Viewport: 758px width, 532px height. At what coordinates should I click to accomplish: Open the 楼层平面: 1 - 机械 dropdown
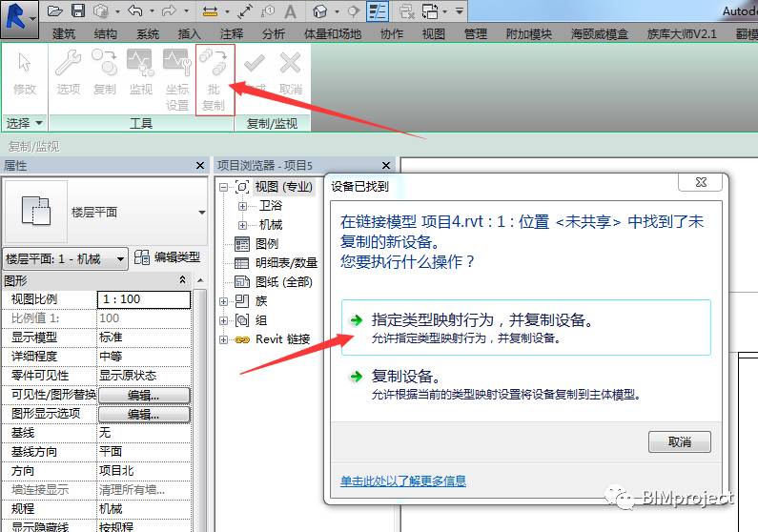tap(65, 258)
